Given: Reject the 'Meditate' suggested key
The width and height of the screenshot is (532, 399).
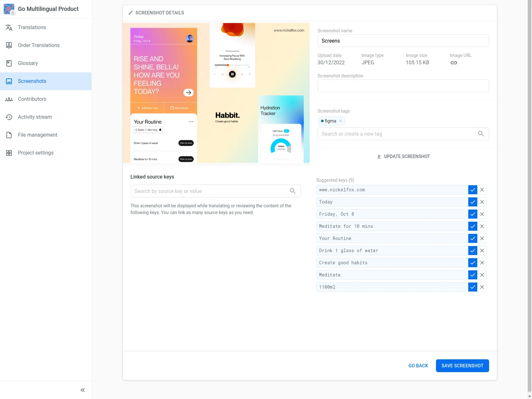Looking at the screenshot, I should tap(482, 275).
